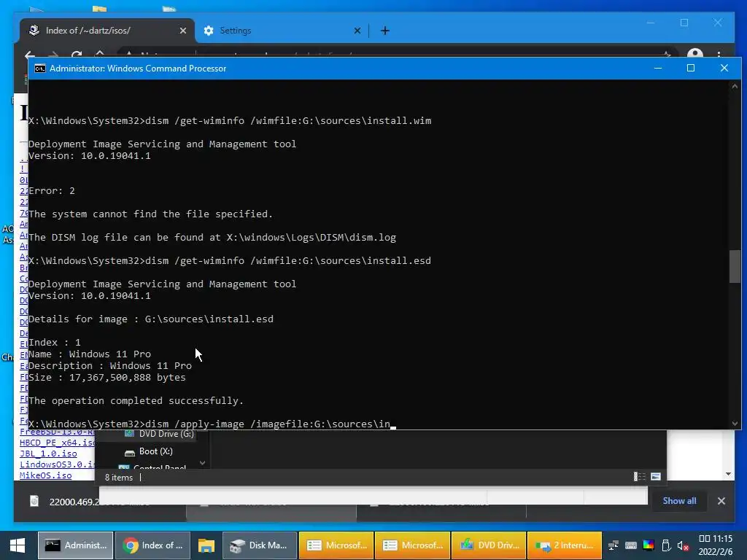Select Boot (X:) in Explorer tree
This screenshot has width=747, height=560.
[148, 451]
